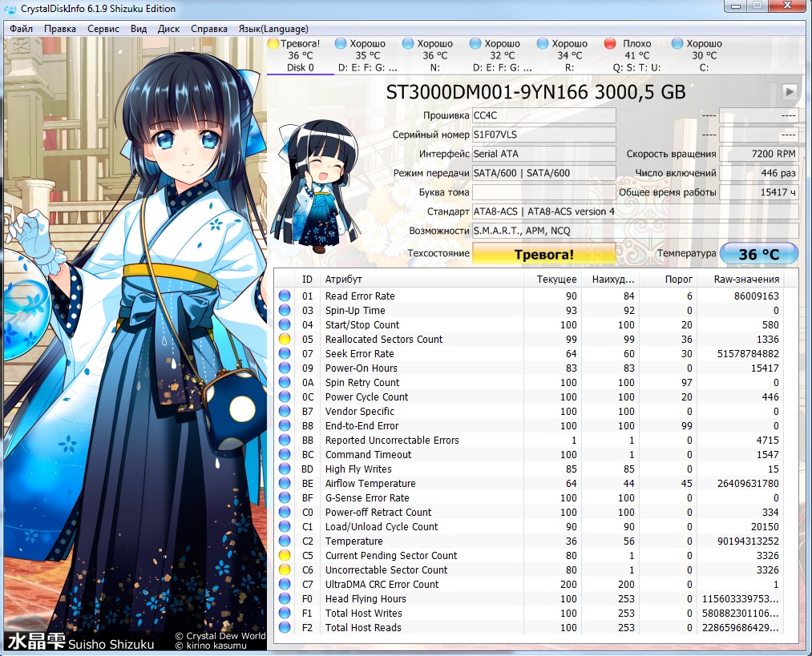Viewport: 812px width, 656px height.
Task: Click the blue orb for Vendor Specific
Action: click(285, 411)
